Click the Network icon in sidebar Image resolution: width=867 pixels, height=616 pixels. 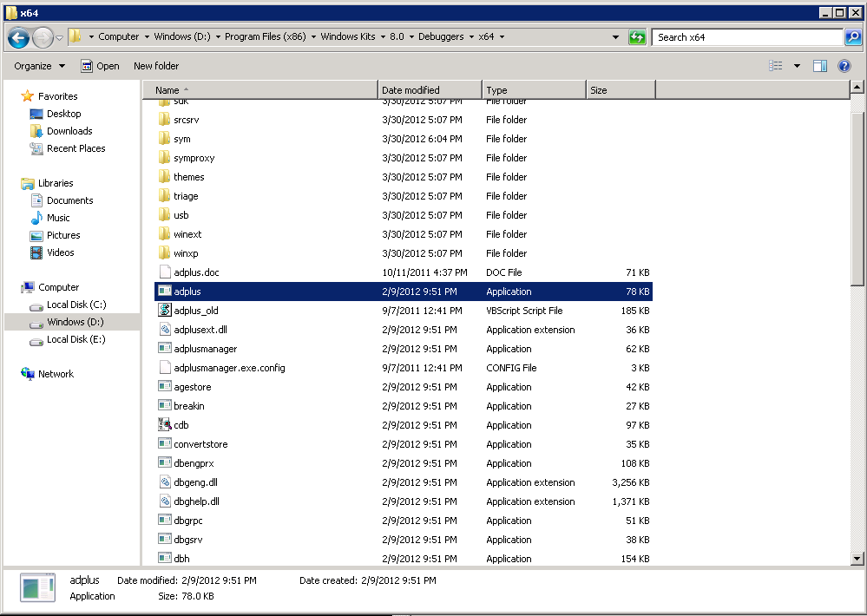point(28,374)
